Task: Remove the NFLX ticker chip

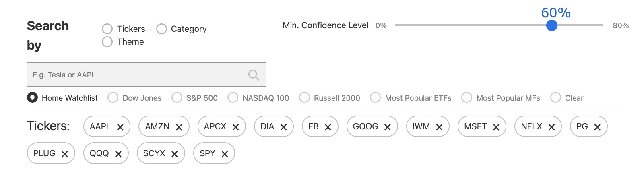Action: pos(551,127)
